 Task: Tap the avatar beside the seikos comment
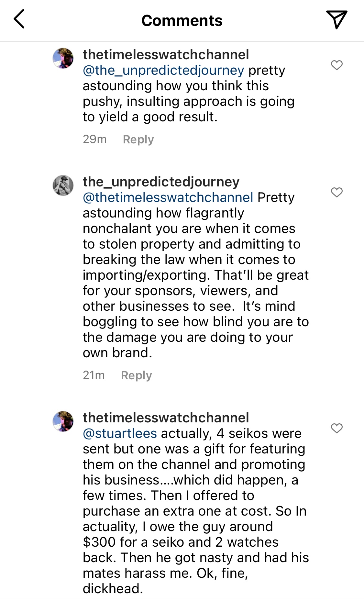63,421
